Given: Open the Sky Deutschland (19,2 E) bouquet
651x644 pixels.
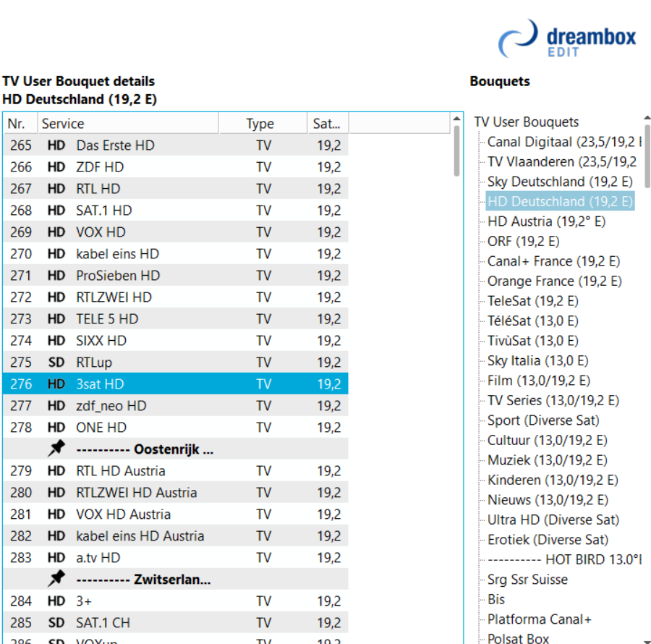Looking at the screenshot, I should click(x=560, y=182).
